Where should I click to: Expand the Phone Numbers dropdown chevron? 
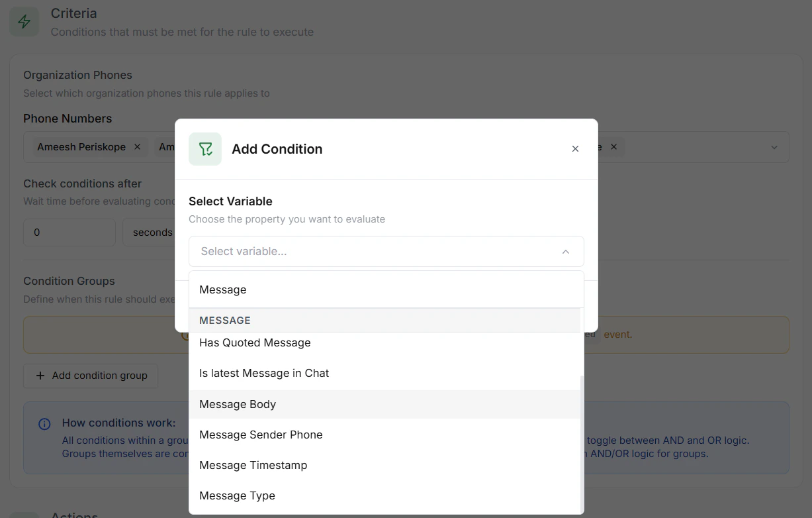(x=774, y=147)
